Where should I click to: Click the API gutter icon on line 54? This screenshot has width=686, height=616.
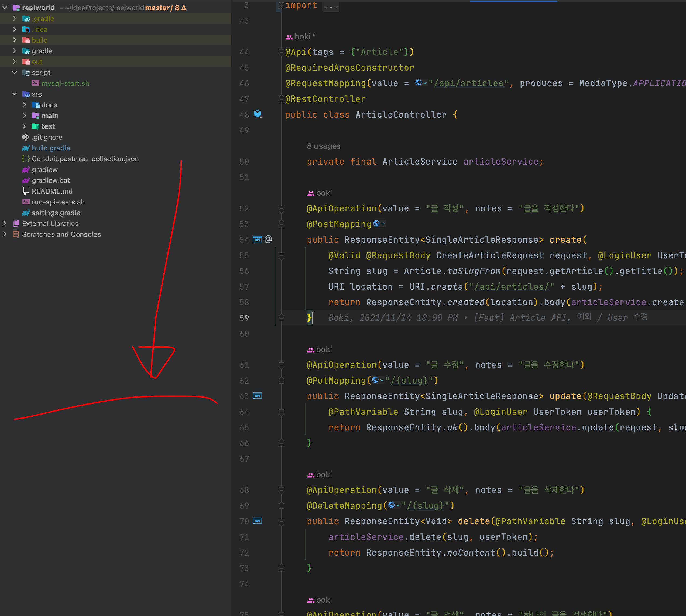pyautogui.click(x=257, y=239)
